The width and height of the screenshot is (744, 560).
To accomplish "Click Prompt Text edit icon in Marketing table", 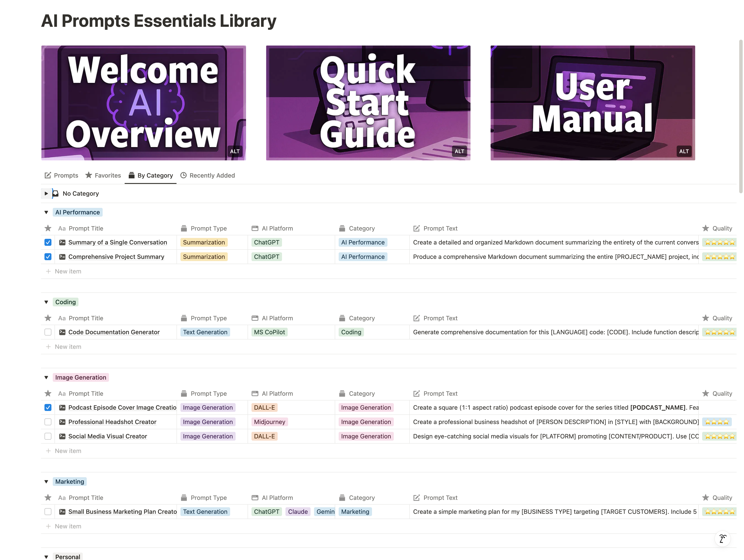I will pos(416,497).
